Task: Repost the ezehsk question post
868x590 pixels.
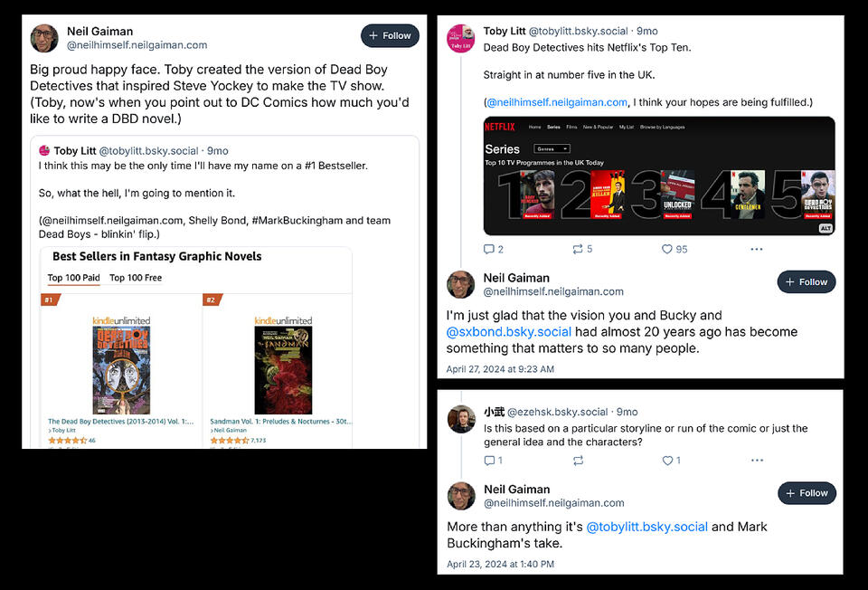Action: coord(578,461)
